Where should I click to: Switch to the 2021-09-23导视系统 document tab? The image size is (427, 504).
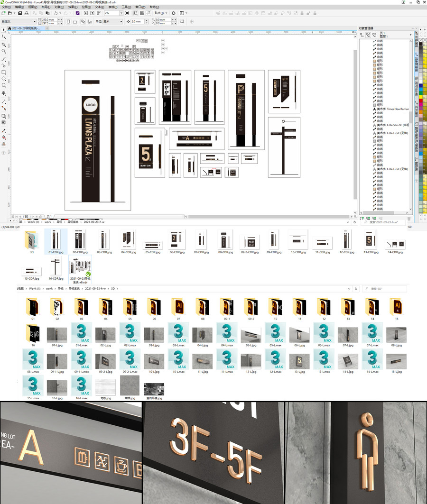[26, 28]
